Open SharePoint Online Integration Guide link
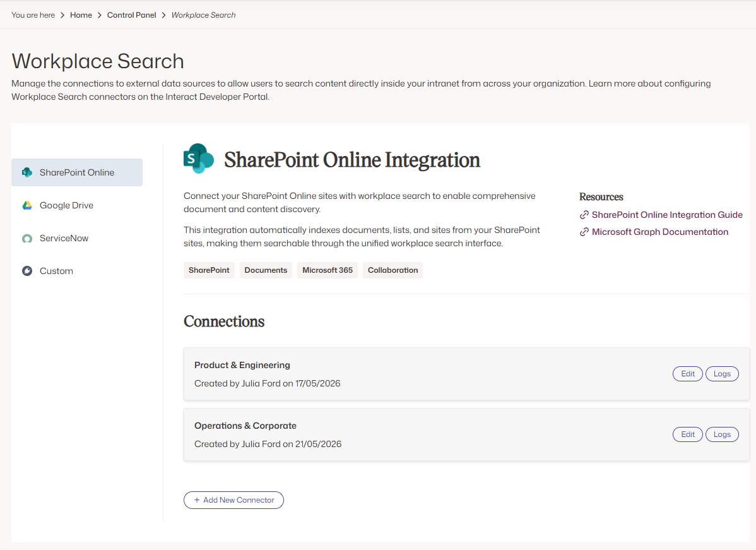 [667, 215]
